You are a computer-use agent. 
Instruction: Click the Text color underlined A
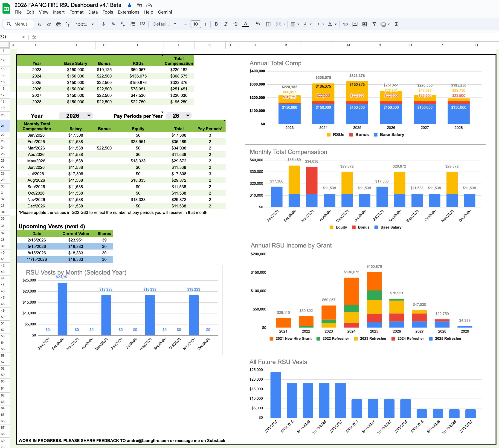245,24
